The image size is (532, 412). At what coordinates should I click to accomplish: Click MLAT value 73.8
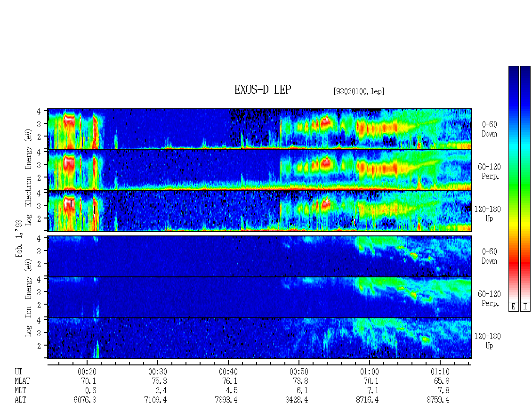pyautogui.click(x=301, y=381)
